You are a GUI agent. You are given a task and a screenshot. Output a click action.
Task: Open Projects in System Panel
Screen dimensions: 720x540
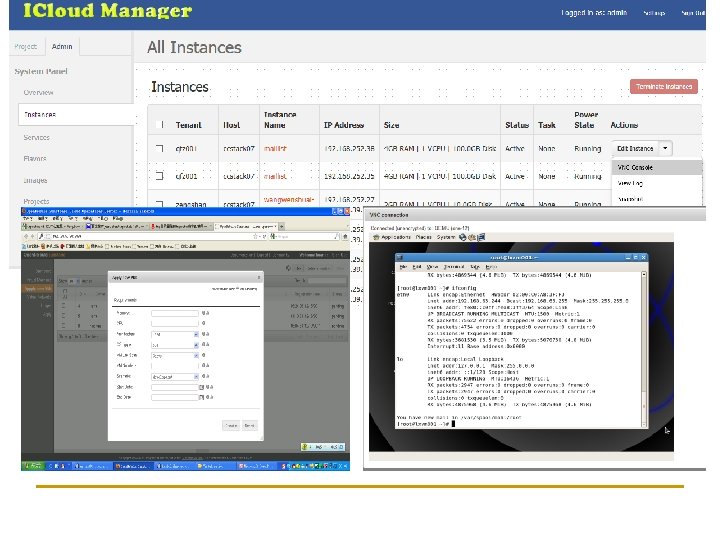click(36, 201)
